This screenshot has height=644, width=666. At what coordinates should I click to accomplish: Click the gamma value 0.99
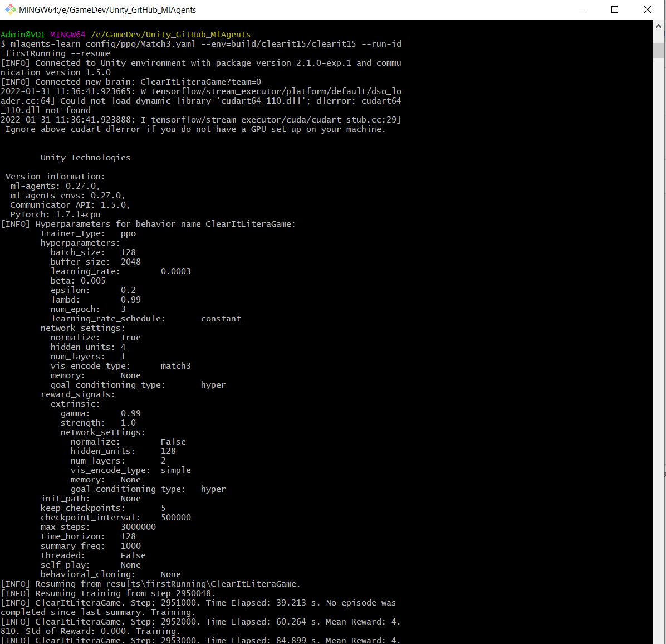(131, 413)
